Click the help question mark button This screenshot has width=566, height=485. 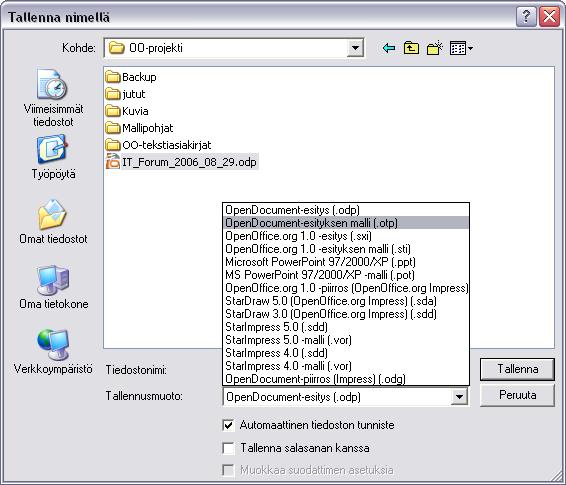click(526, 17)
